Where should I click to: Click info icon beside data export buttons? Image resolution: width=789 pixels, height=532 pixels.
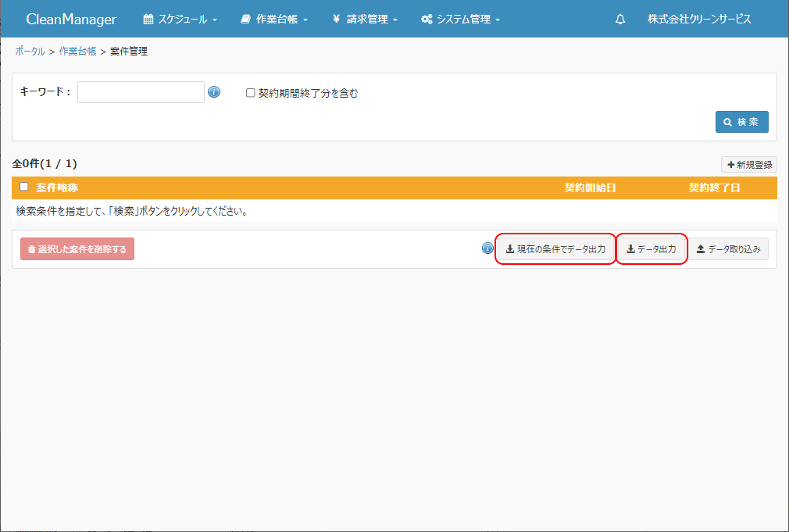[487, 248]
